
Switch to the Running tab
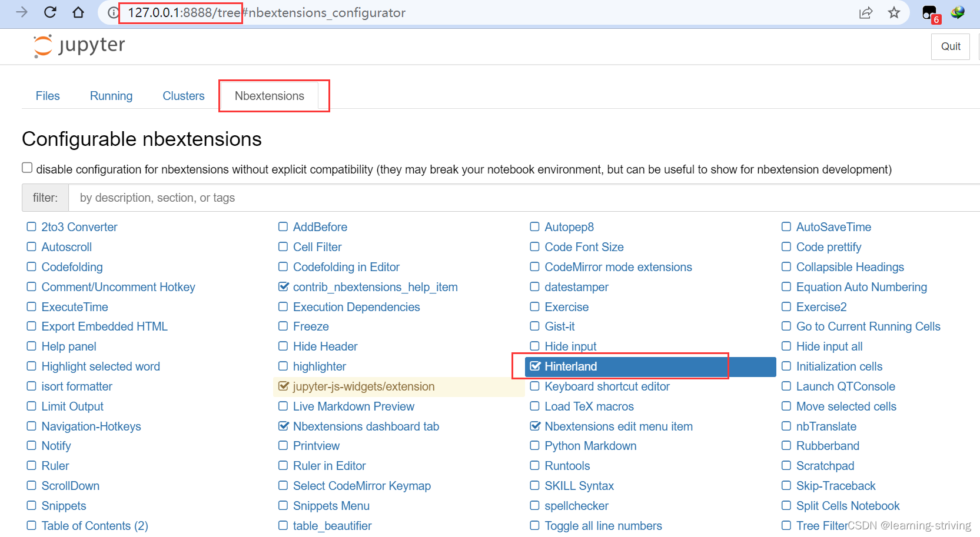(x=111, y=95)
